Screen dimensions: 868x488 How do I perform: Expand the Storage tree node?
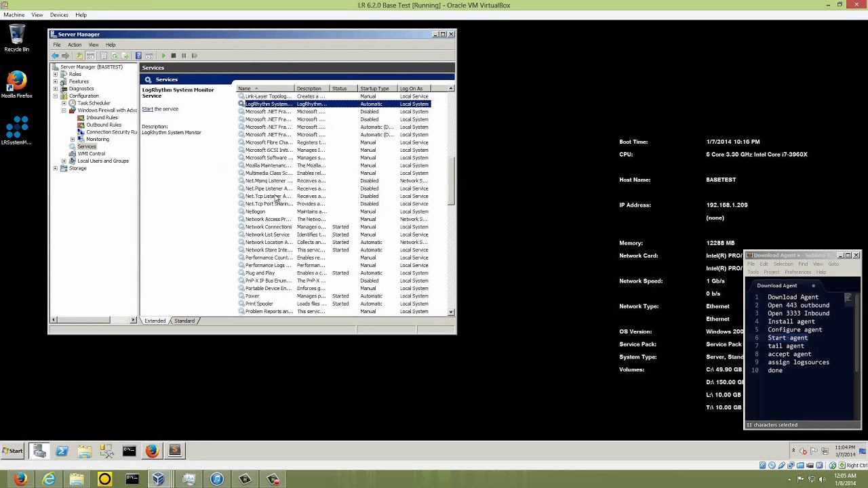pos(56,168)
